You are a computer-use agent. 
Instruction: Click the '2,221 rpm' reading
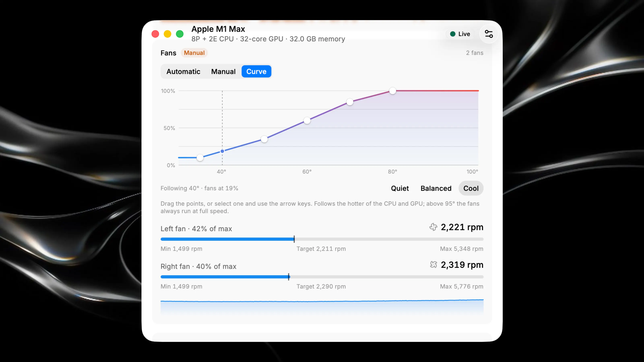pos(462,227)
